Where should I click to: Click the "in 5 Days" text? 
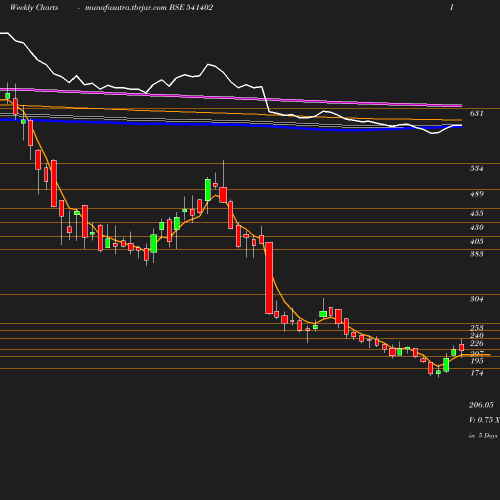click(x=483, y=436)
